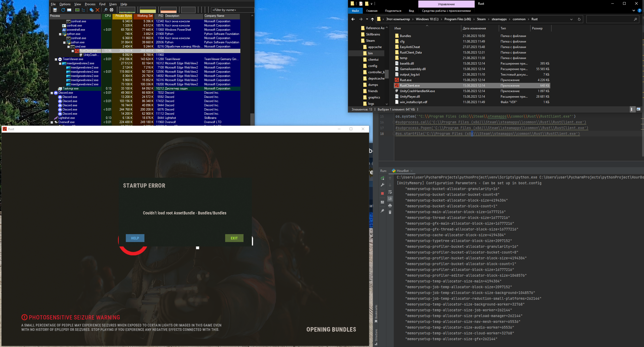
Task: Click Filter by name field in Process Explorer
Action: (232, 10)
